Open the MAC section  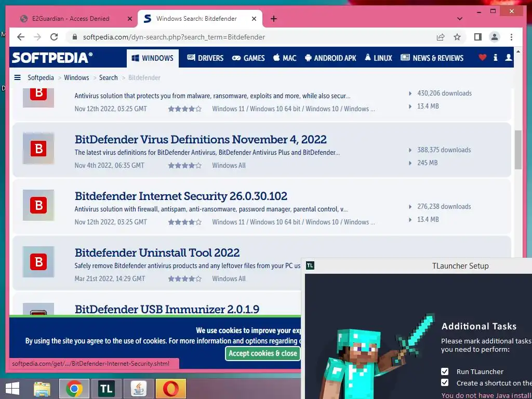(x=285, y=58)
